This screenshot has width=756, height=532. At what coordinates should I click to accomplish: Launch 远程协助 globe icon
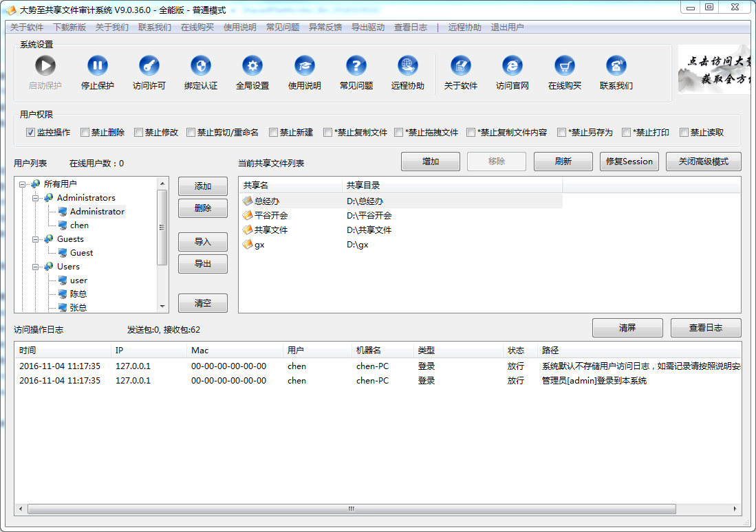(408, 66)
